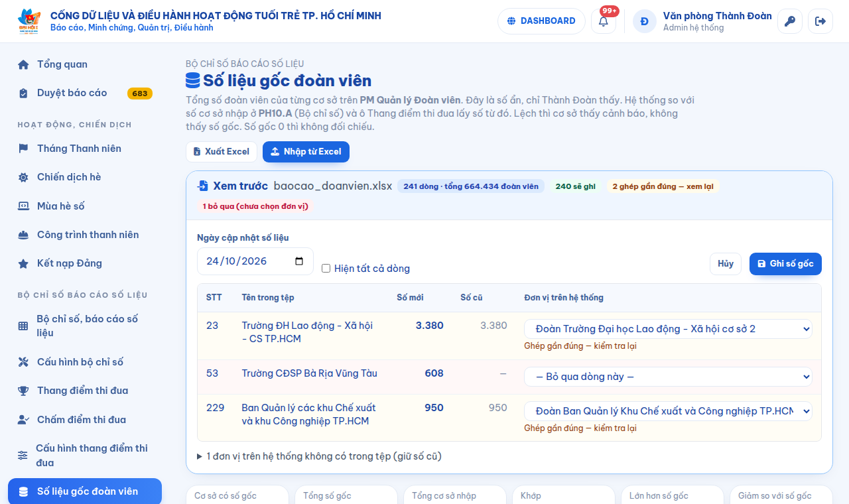The image size is (849, 504).
Task: Click the 1 bỏ qua (chưa chọn đơn vị) badge
Action: click(255, 206)
